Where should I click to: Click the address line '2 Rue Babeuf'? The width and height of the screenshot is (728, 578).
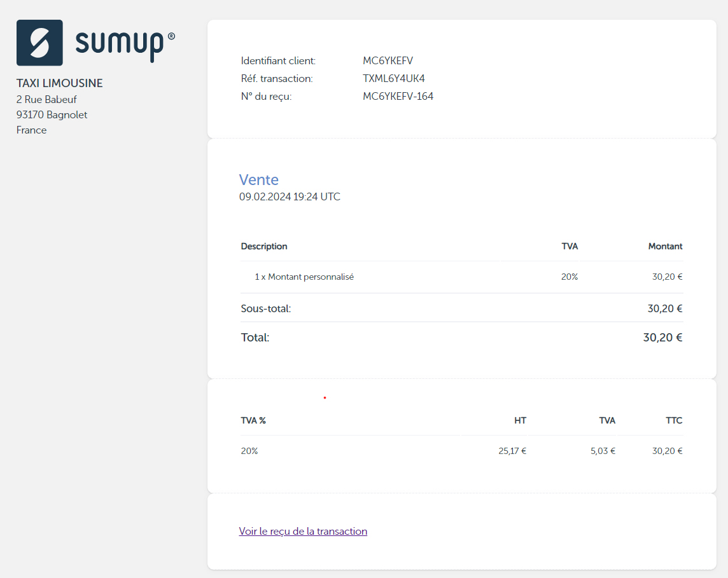(46, 99)
